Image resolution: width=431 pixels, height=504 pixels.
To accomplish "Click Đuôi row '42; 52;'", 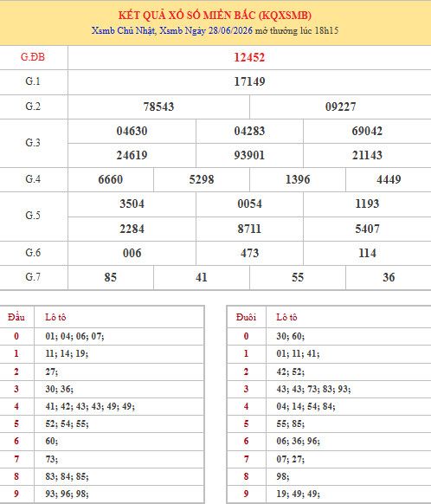I will tap(290, 372).
